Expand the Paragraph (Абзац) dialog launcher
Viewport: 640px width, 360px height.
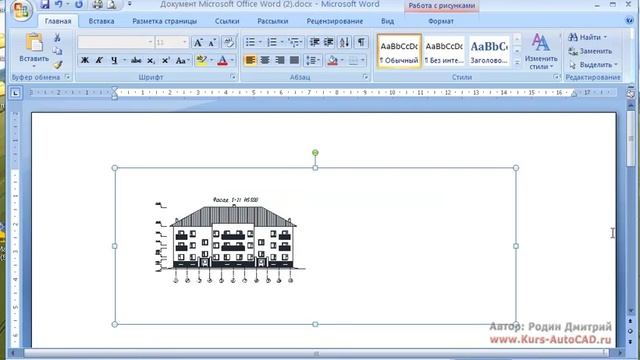click(x=365, y=77)
